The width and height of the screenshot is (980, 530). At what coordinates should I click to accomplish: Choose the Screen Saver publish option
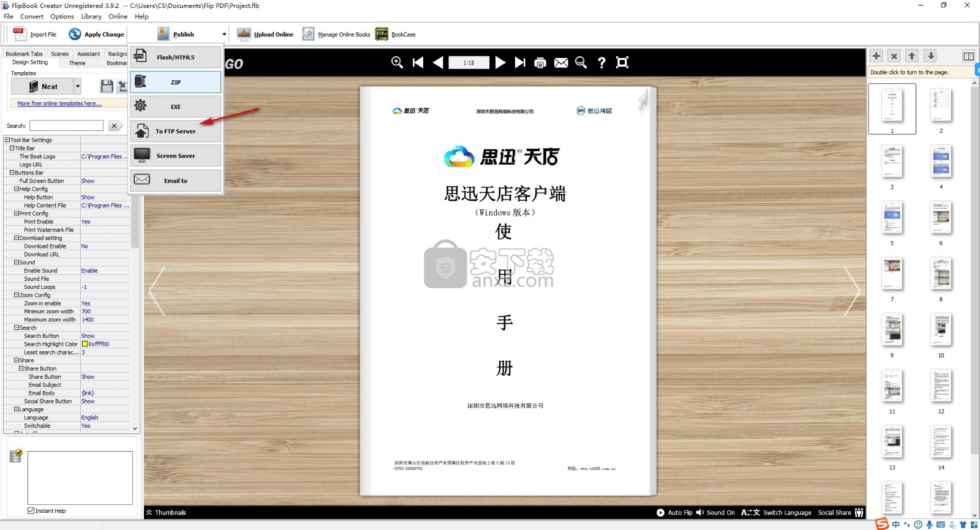(x=175, y=155)
